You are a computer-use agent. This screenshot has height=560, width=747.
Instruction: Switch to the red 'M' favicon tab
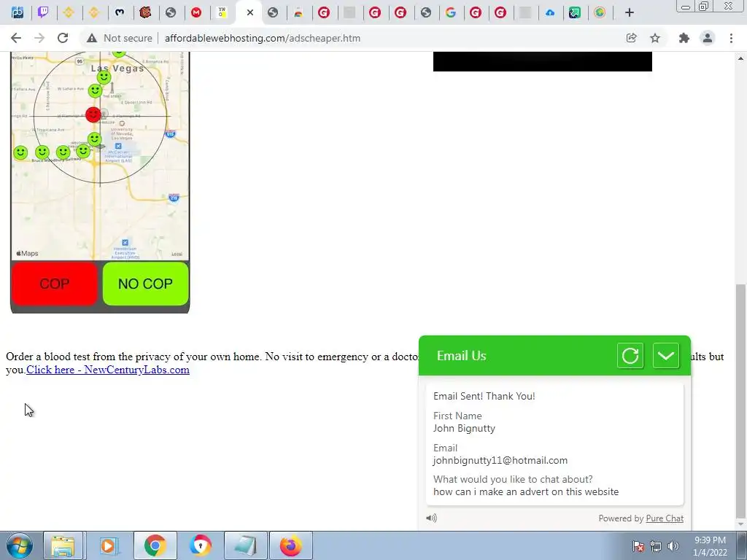pyautogui.click(x=196, y=13)
